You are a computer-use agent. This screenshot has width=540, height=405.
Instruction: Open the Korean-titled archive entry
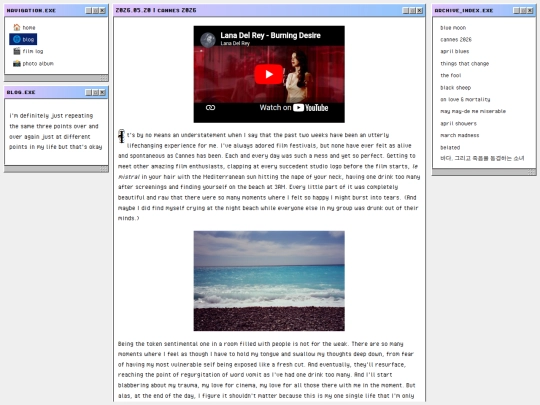point(482,158)
